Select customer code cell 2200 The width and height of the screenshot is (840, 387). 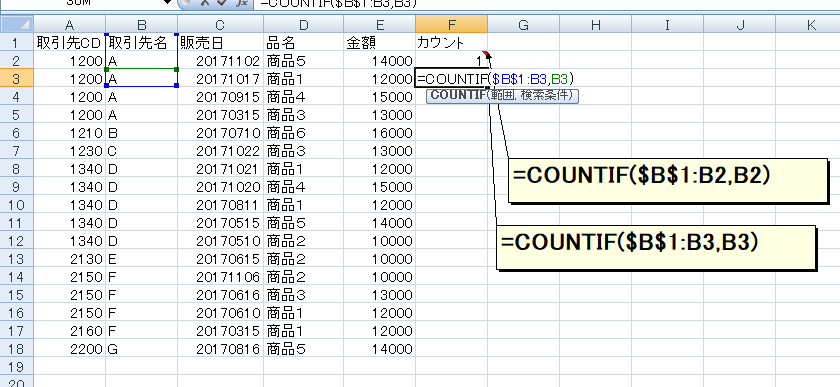point(70,349)
